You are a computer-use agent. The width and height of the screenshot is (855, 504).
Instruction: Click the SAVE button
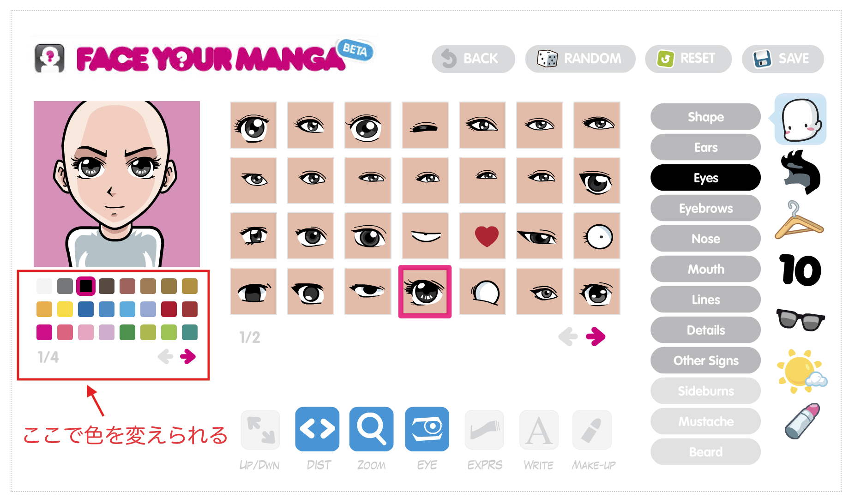click(783, 59)
